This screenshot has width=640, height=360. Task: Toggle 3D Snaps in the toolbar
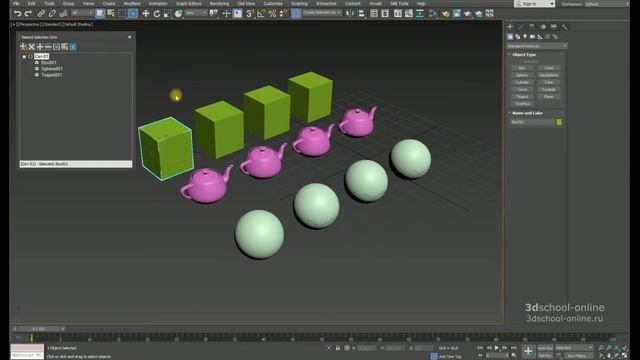tap(250, 13)
